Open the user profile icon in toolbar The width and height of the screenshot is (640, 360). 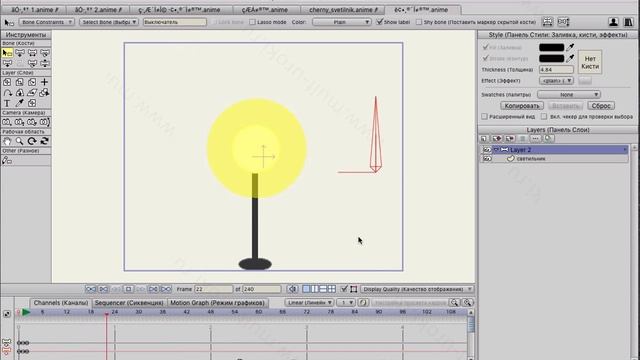pos(613,22)
